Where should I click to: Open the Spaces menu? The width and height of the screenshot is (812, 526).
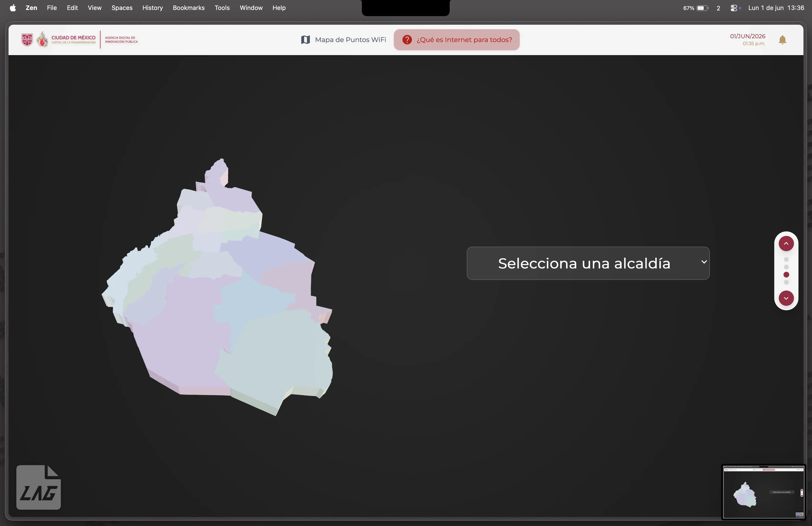click(x=122, y=8)
